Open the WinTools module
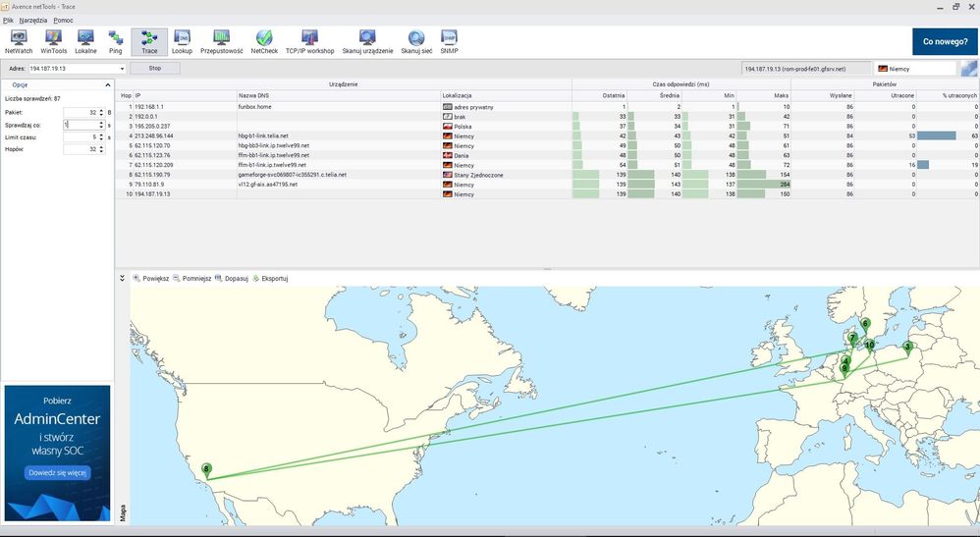The width and height of the screenshot is (980, 537). coord(52,41)
